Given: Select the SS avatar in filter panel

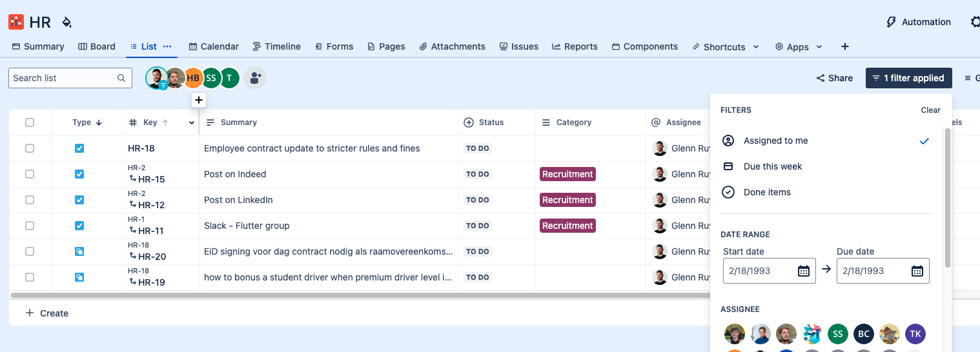Looking at the screenshot, I should [838, 334].
